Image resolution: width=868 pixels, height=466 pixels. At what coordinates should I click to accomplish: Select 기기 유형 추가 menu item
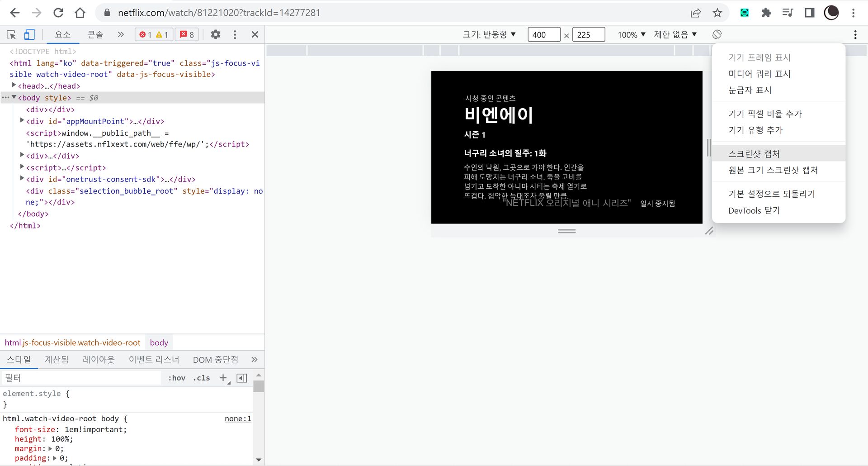pos(778,130)
